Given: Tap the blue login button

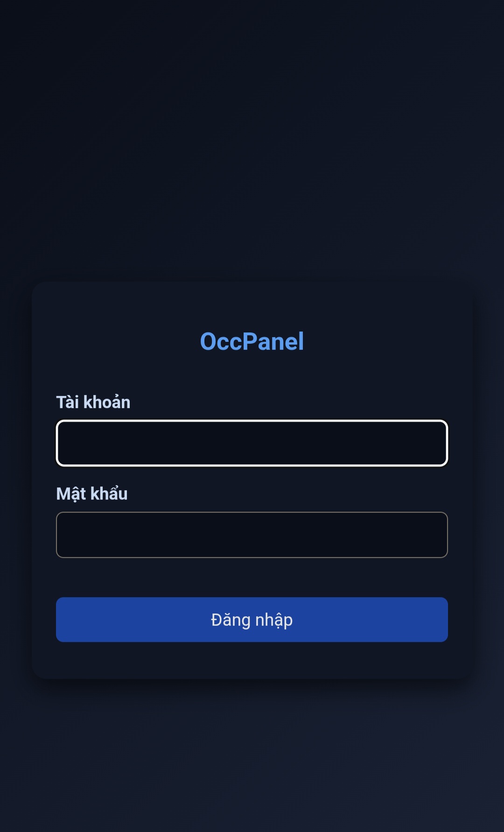Looking at the screenshot, I should point(252,620).
